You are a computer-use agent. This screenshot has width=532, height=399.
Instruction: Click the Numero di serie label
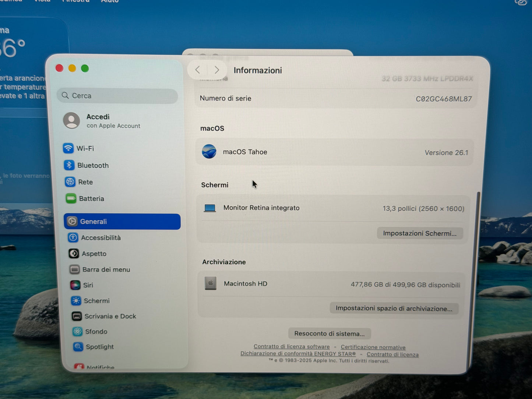click(x=225, y=98)
